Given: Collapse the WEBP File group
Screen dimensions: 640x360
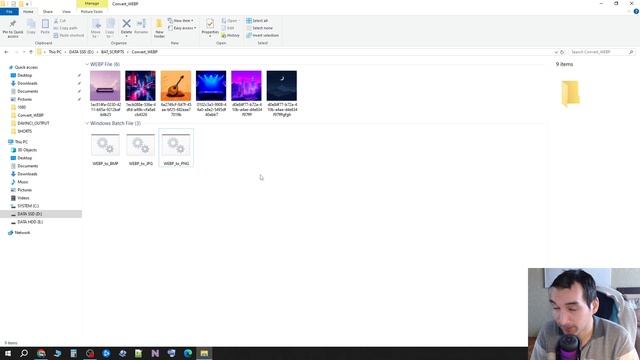Looking at the screenshot, I should pos(87,64).
